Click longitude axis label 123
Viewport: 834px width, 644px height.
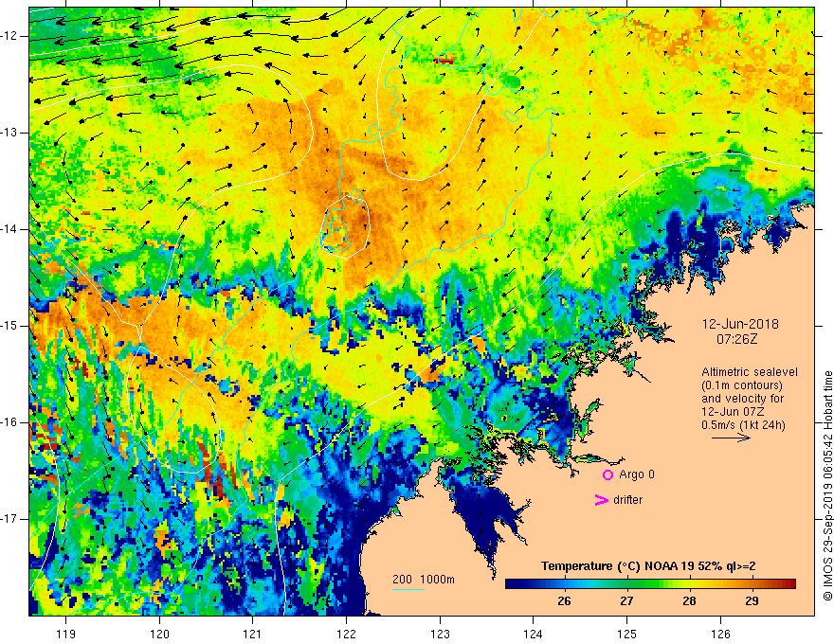click(440, 634)
